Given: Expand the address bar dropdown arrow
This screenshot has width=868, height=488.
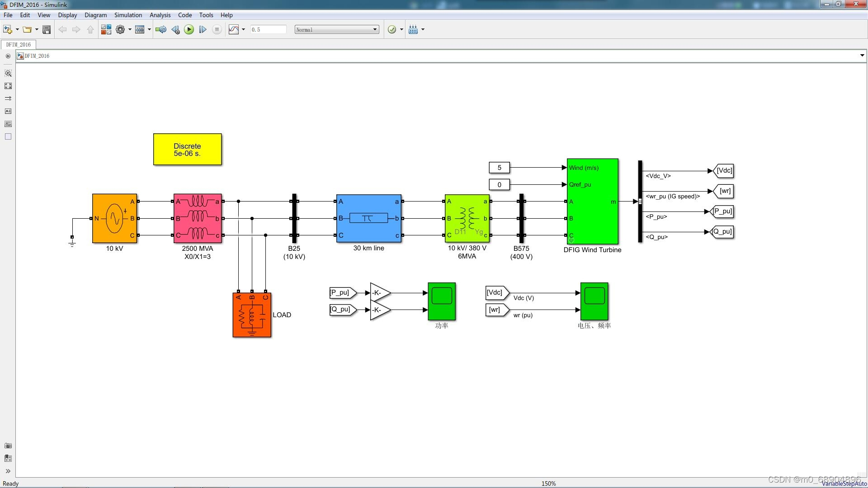Looking at the screenshot, I should coord(862,56).
